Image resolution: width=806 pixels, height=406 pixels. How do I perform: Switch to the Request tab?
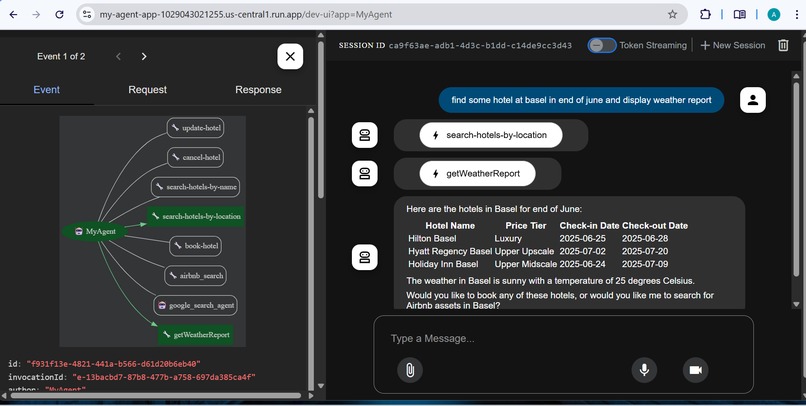click(x=148, y=89)
